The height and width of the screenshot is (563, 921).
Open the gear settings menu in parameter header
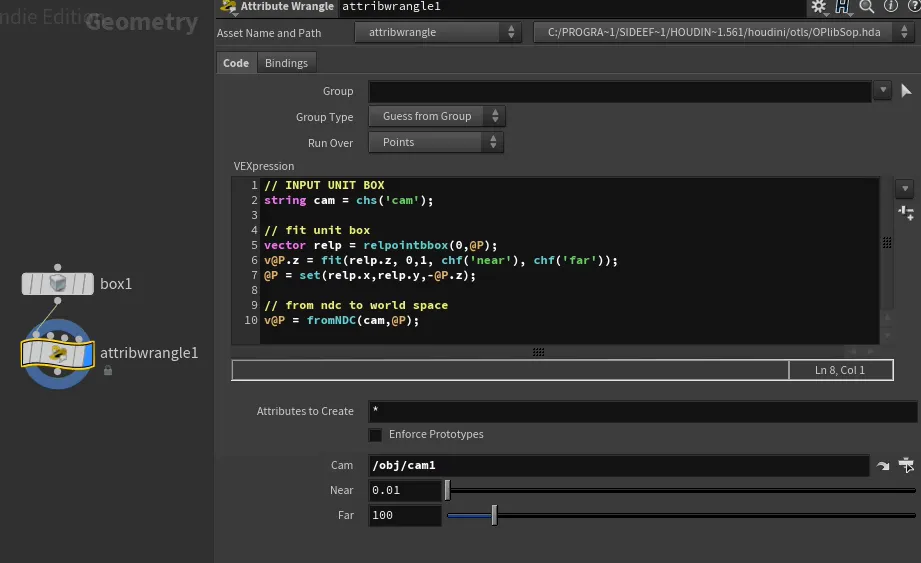point(820,7)
